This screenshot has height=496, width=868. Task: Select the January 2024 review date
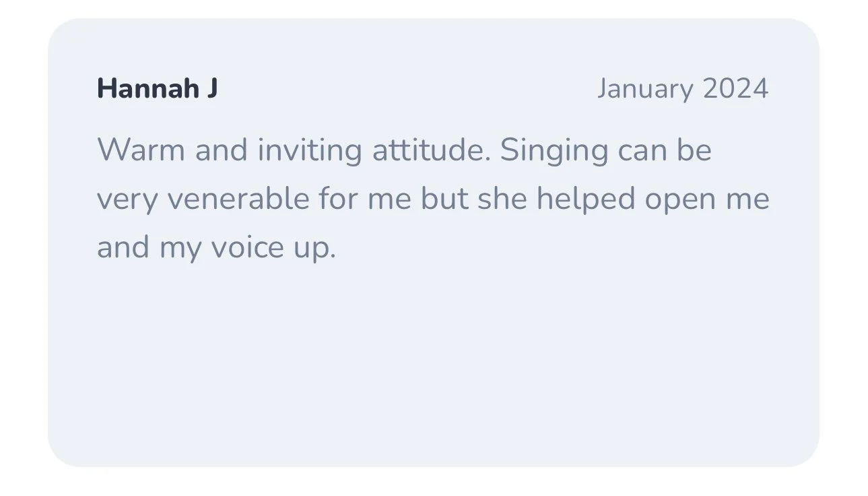(682, 89)
